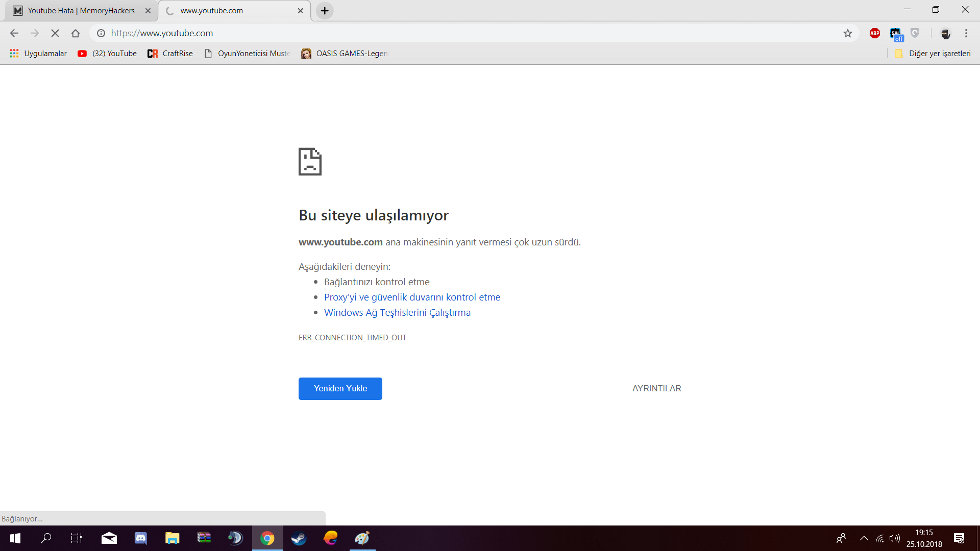The image size is (980, 551).
Task: Click the Yeniden Yükle reload button
Action: click(340, 389)
